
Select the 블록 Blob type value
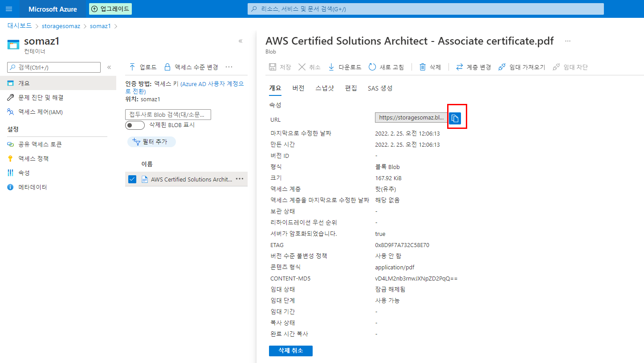(387, 167)
